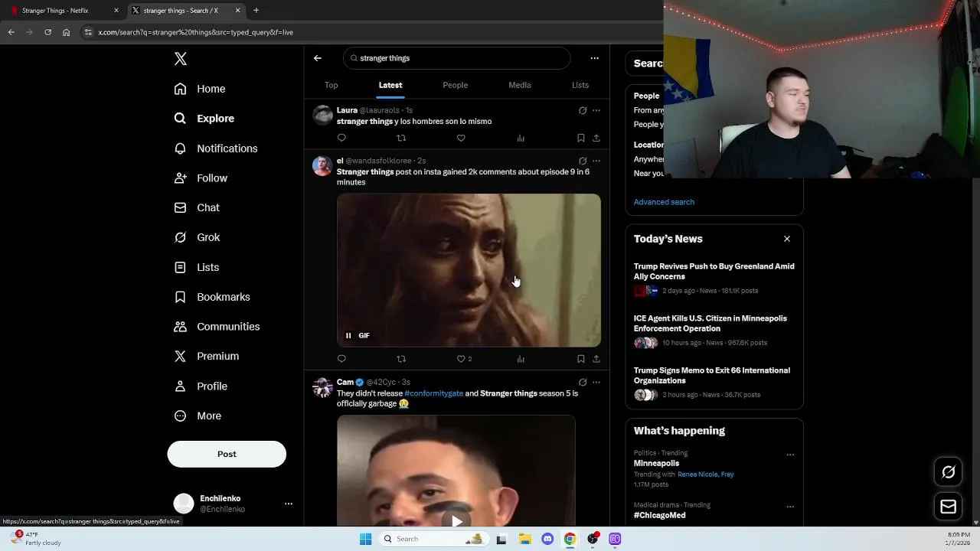Open Bookmarks in the sidebar
Image resolution: width=980 pixels, height=551 pixels.
[212, 297]
